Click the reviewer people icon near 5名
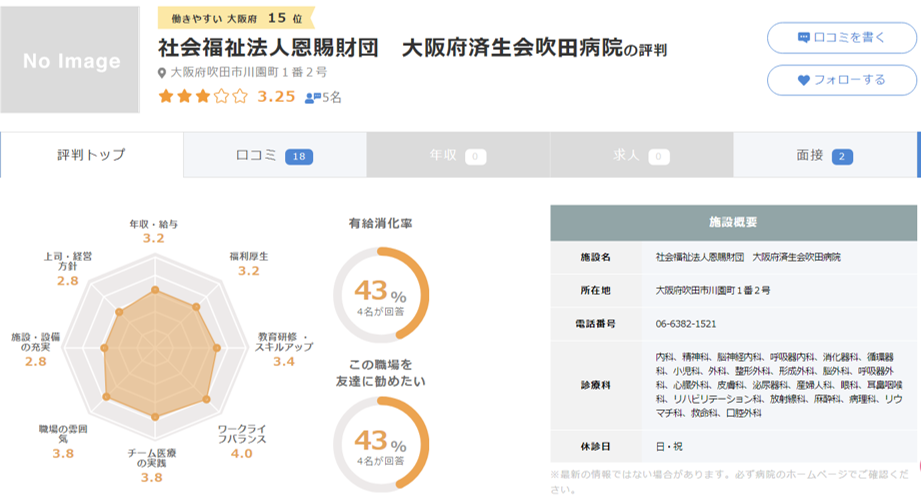The width and height of the screenshot is (921, 496). [310, 98]
